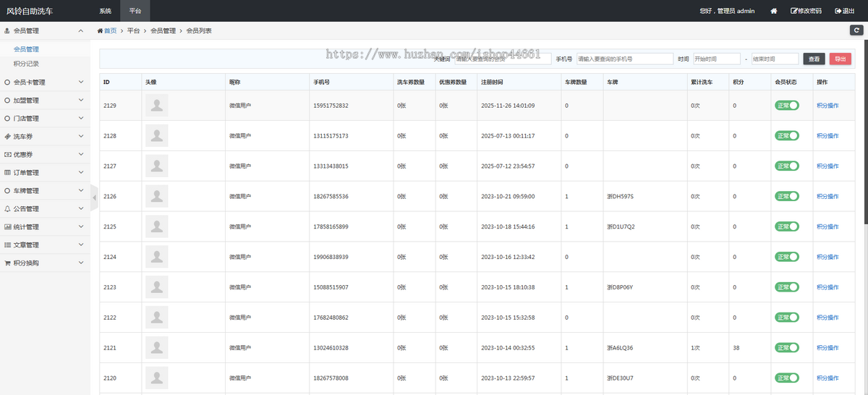Click the 查看 search button

pos(814,59)
